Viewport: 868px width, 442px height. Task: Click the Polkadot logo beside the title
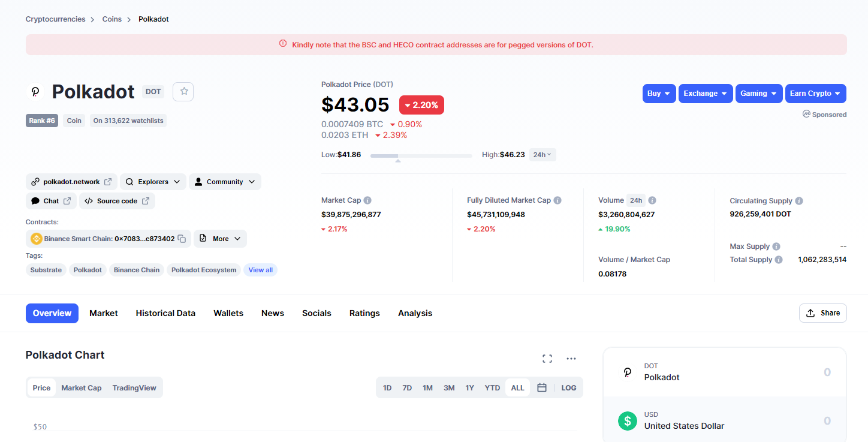(35, 92)
